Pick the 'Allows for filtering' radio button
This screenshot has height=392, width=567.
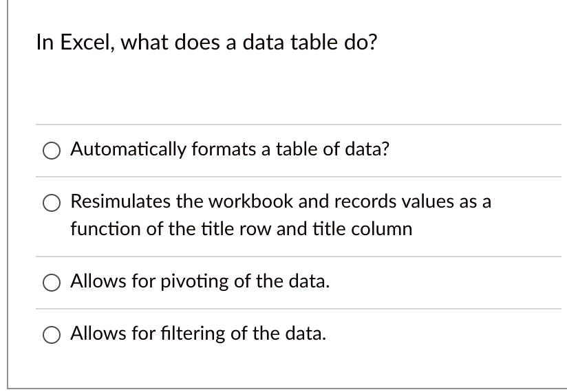[52, 334]
